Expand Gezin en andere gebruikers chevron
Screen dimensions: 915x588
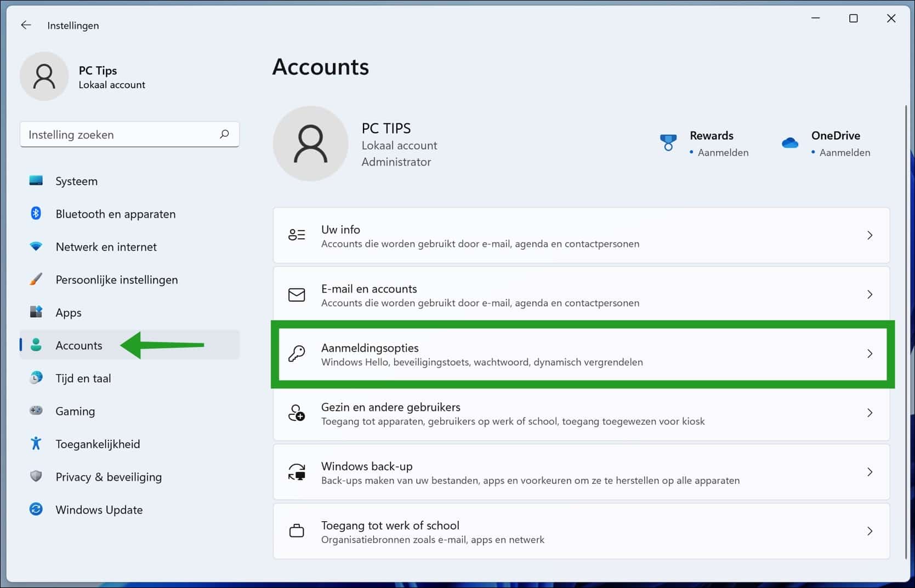(870, 413)
